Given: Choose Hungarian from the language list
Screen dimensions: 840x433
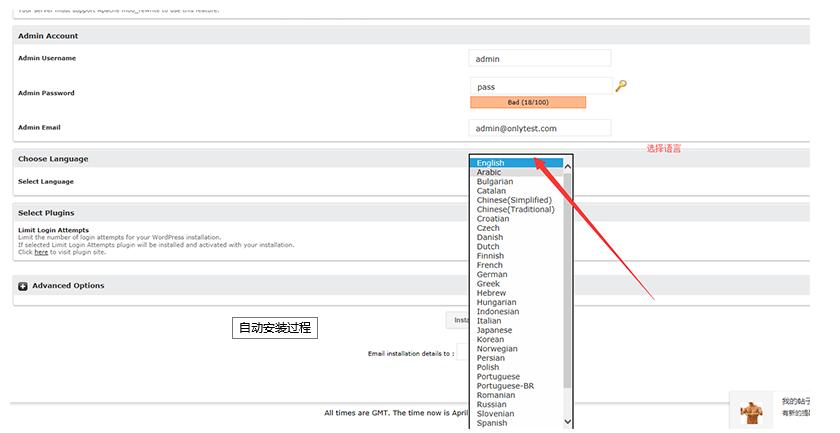Looking at the screenshot, I should [x=516, y=302].
